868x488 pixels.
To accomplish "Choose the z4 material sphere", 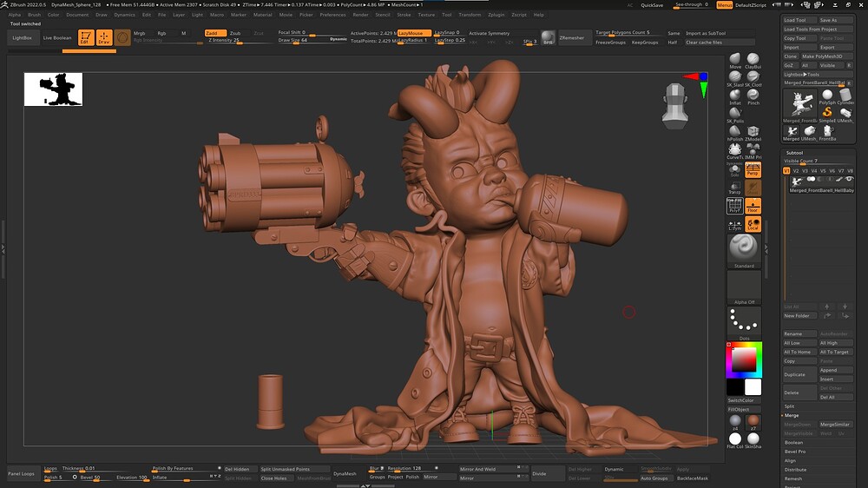I will point(735,422).
